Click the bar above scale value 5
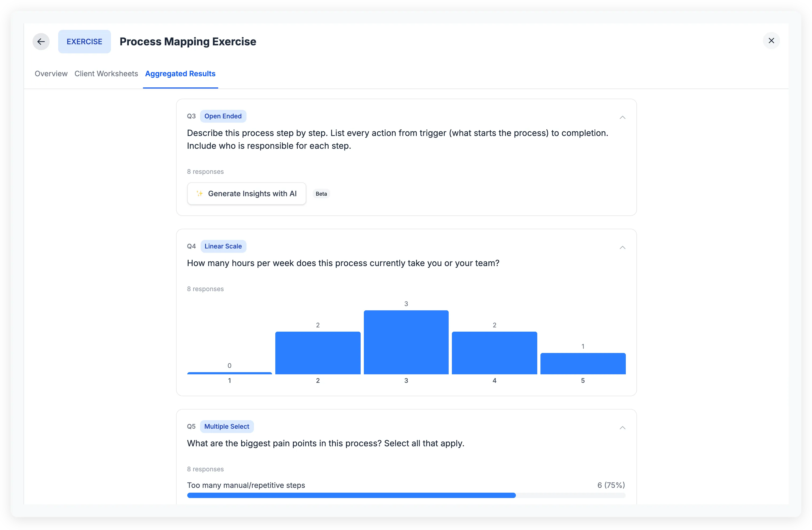Image resolution: width=812 pixels, height=530 pixels. (x=583, y=364)
